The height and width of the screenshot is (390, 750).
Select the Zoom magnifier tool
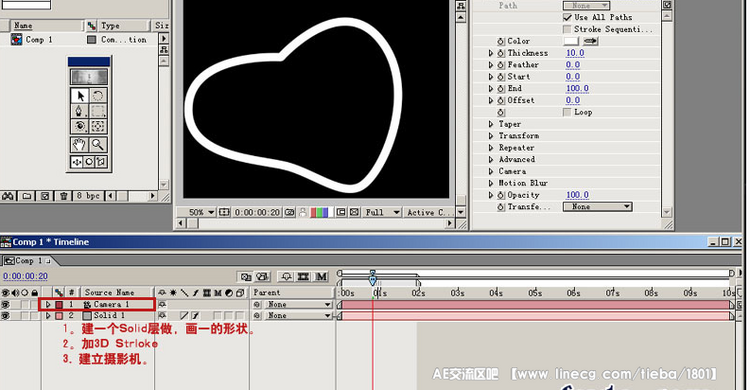[98, 144]
